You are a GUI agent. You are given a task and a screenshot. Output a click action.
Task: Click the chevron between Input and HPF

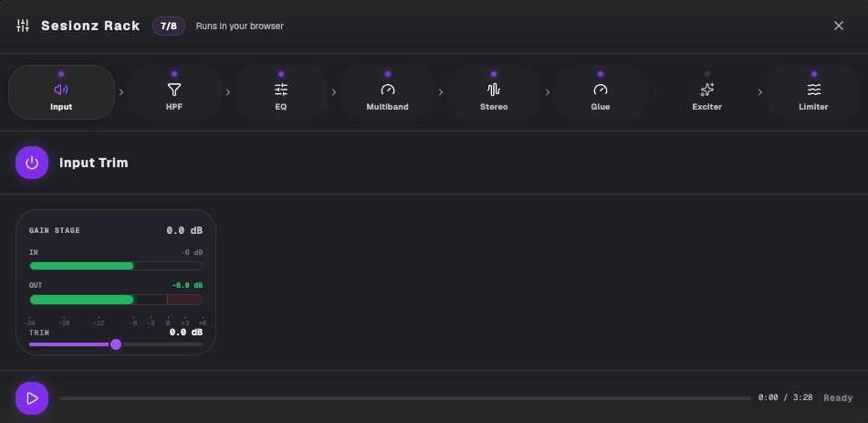(x=121, y=92)
